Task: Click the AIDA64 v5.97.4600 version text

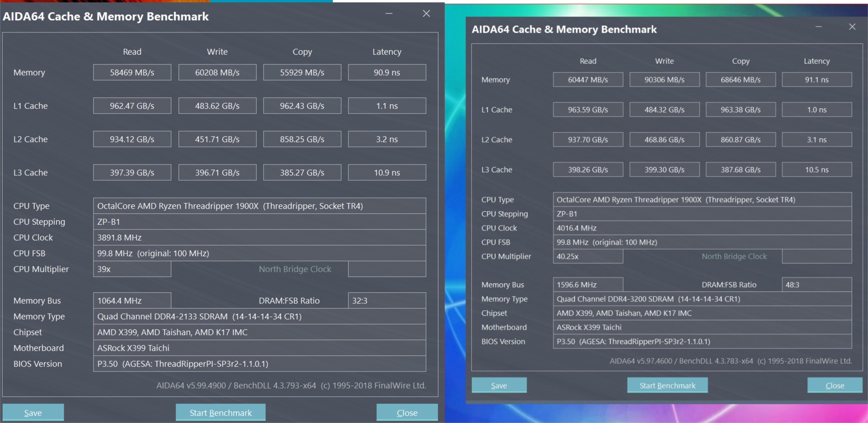Action: [x=731, y=361]
